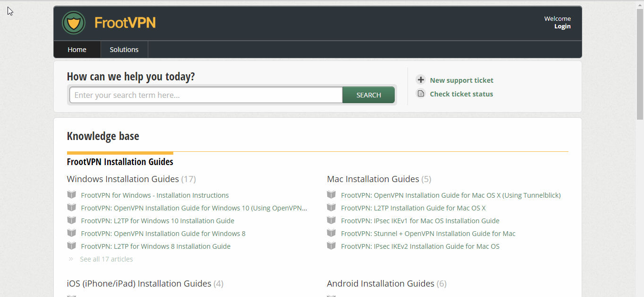Click book icon beside L2TP Windows 10 guide
644x297 pixels.
pyautogui.click(x=71, y=220)
